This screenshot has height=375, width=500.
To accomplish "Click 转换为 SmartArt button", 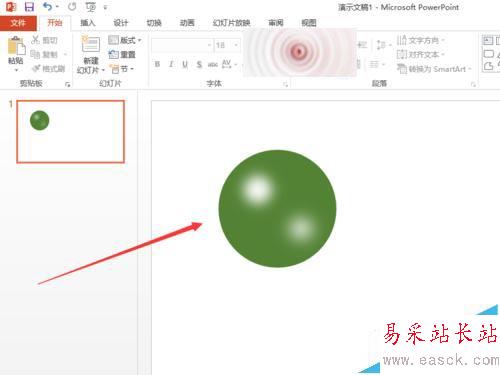I will [434, 69].
